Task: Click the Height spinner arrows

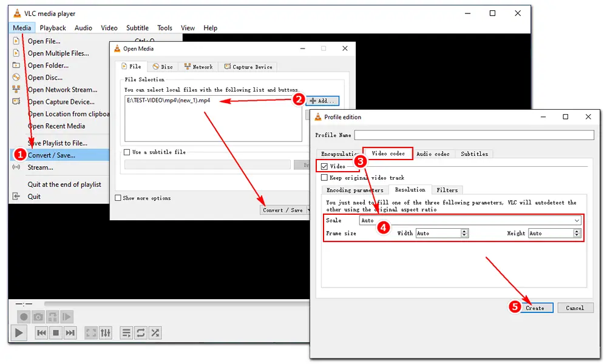Action: point(577,233)
